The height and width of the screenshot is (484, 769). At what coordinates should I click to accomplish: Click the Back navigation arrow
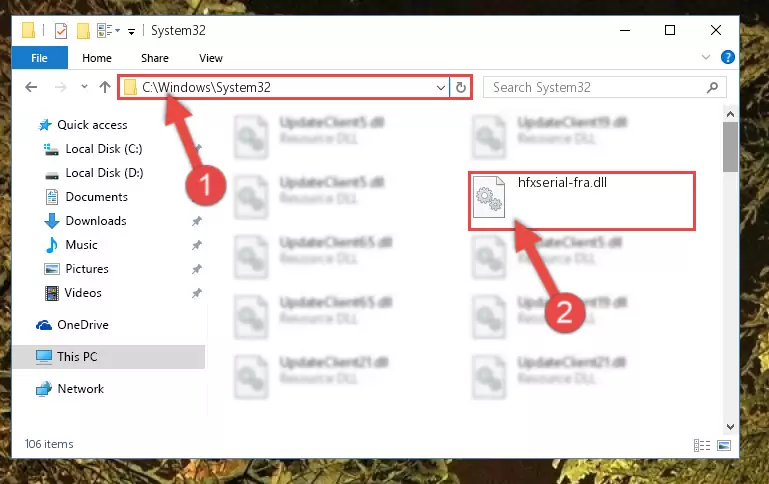coord(31,87)
